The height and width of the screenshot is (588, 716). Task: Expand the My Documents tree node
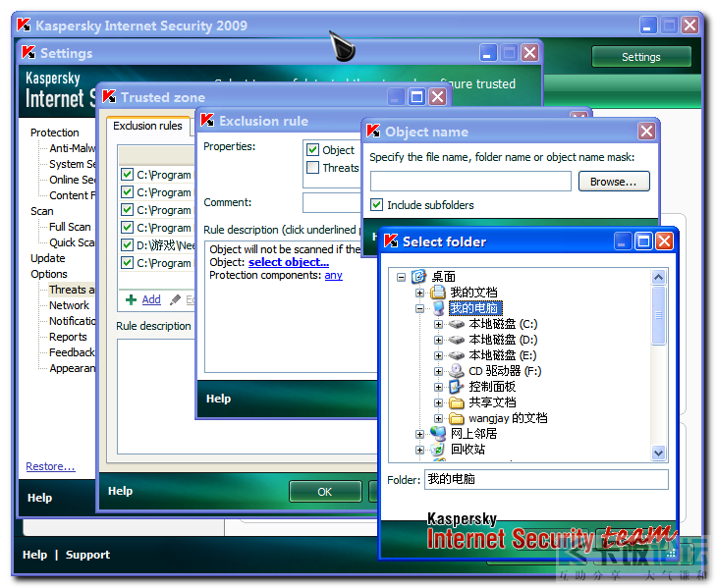419,293
